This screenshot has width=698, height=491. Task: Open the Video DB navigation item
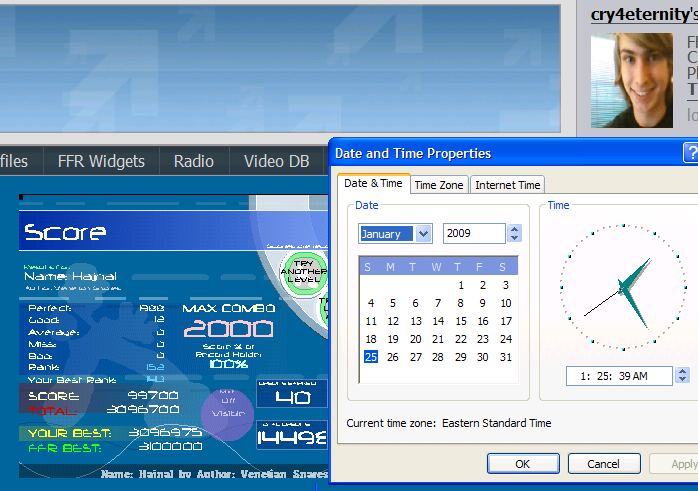coord(277,161)
